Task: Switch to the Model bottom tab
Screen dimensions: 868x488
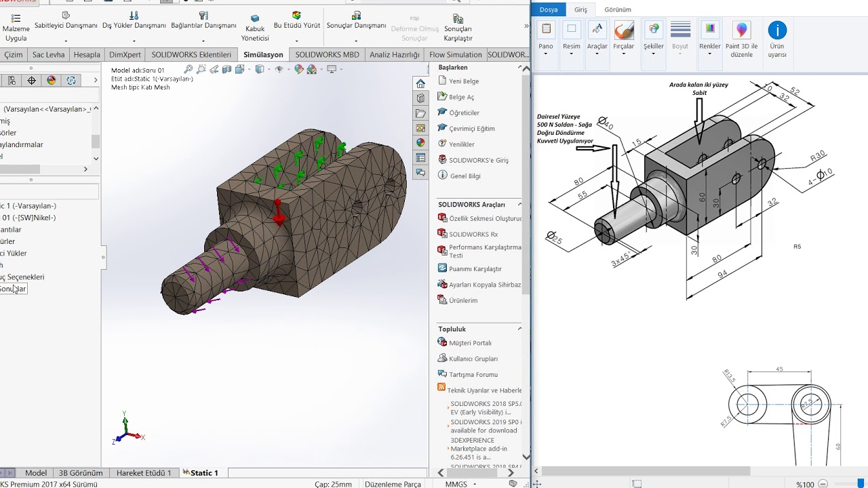Action: point(36,473)
